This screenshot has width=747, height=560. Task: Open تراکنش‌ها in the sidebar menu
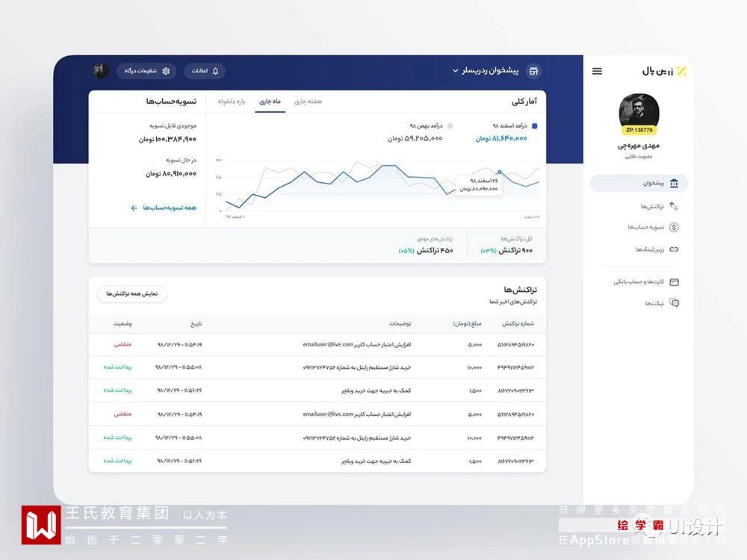click(652, 206)
